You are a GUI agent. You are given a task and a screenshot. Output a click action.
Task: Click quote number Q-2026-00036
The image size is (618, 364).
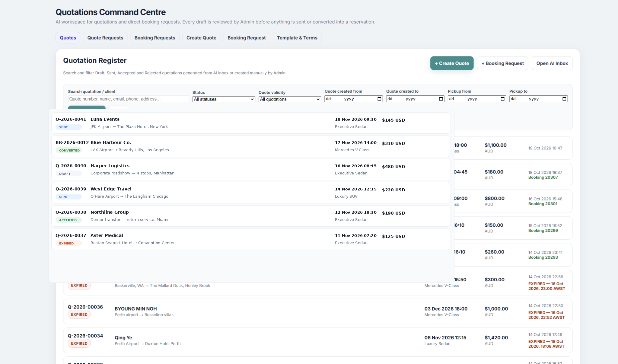(x=85, y=307)
